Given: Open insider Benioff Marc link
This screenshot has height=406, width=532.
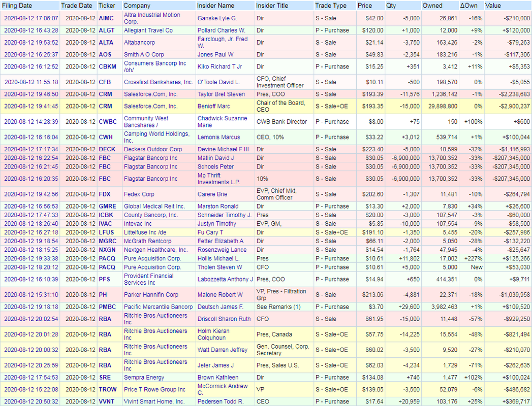Looking at the screenshot, I should (x=214, y=107).
